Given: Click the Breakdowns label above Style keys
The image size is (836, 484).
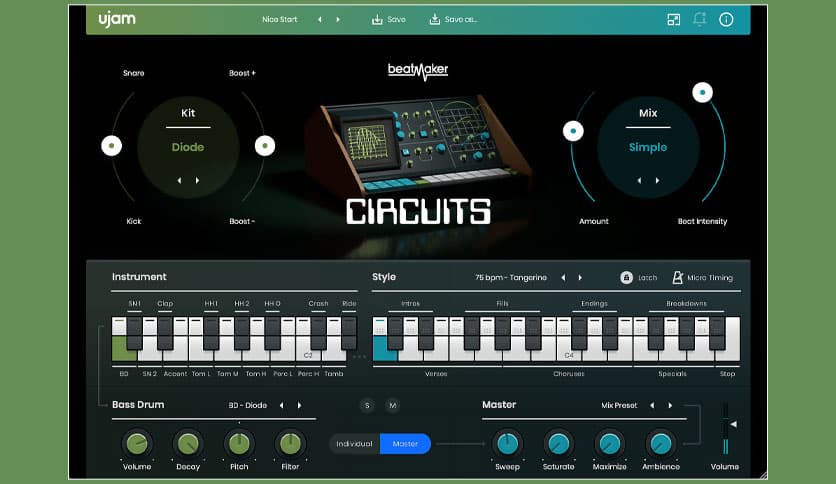Looking at the screenshot, I should (687, 304).
